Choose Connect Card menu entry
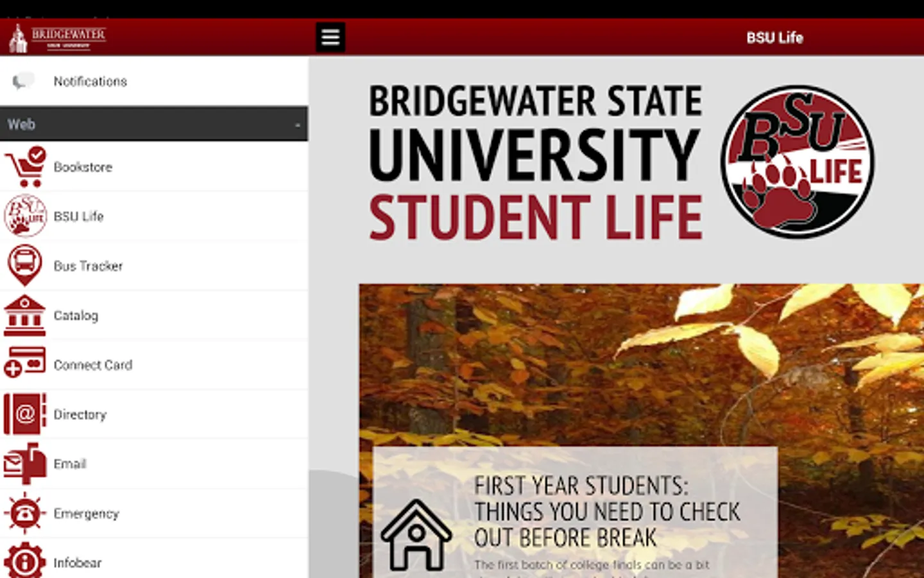 154,364
